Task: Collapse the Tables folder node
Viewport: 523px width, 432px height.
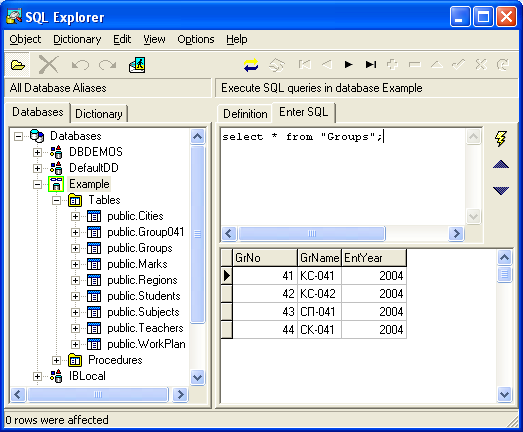Action: pos(56,200)
